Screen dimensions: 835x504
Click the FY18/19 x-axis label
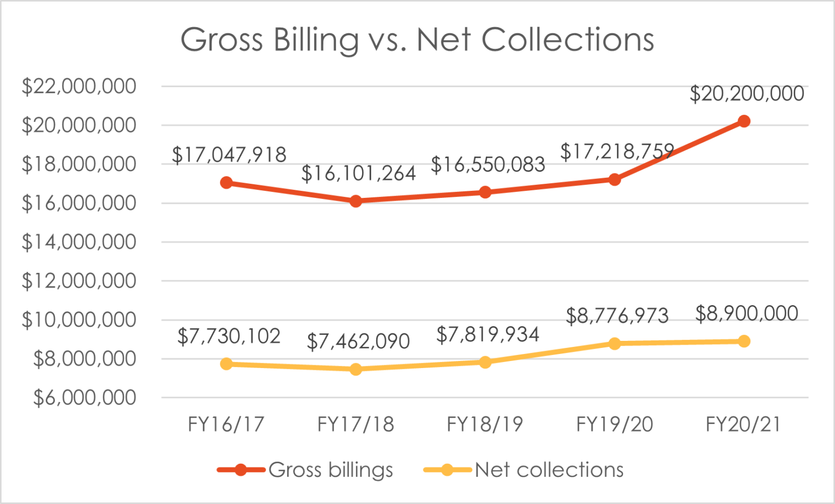pos(485,424)
